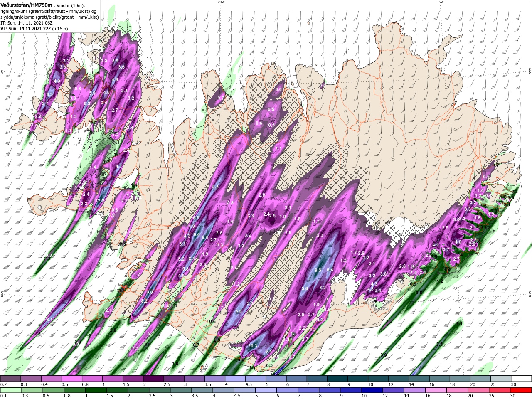
Task: Pick the light grey top legend swatch labelled 25
Action: pos(500,379)
